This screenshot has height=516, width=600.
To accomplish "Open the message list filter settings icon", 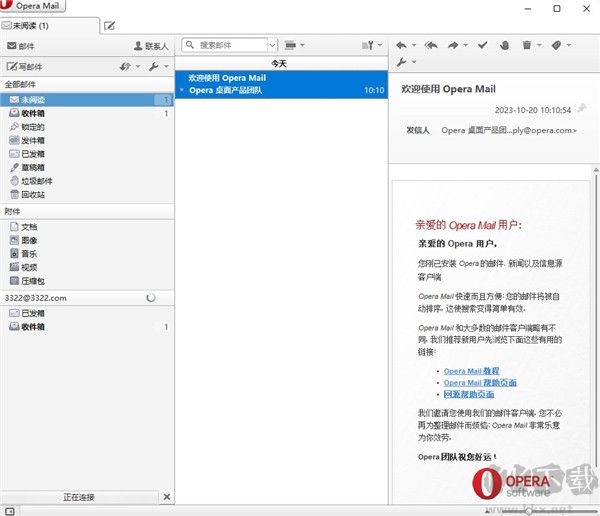I will (x=368, y=45).
